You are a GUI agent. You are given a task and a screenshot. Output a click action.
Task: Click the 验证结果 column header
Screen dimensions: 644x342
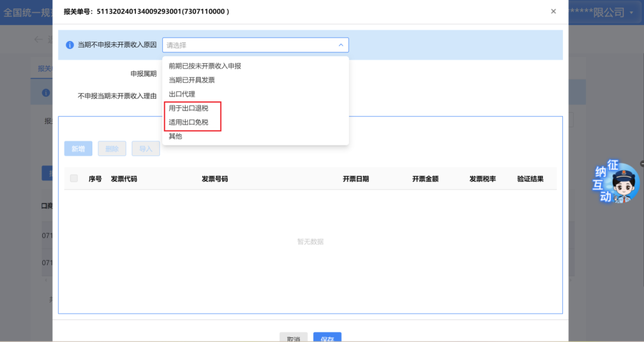[x=530, y=179]
